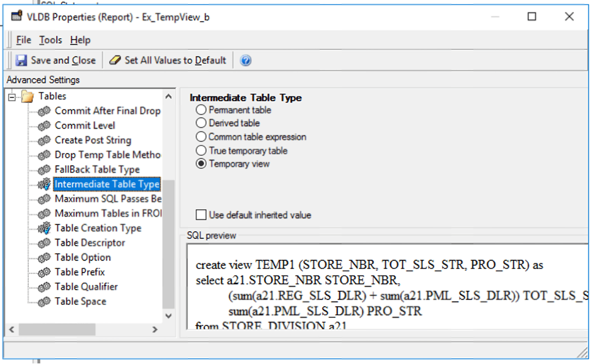Enable Use default inherited value checkbox
596x364 pixels.
[201, 215]
